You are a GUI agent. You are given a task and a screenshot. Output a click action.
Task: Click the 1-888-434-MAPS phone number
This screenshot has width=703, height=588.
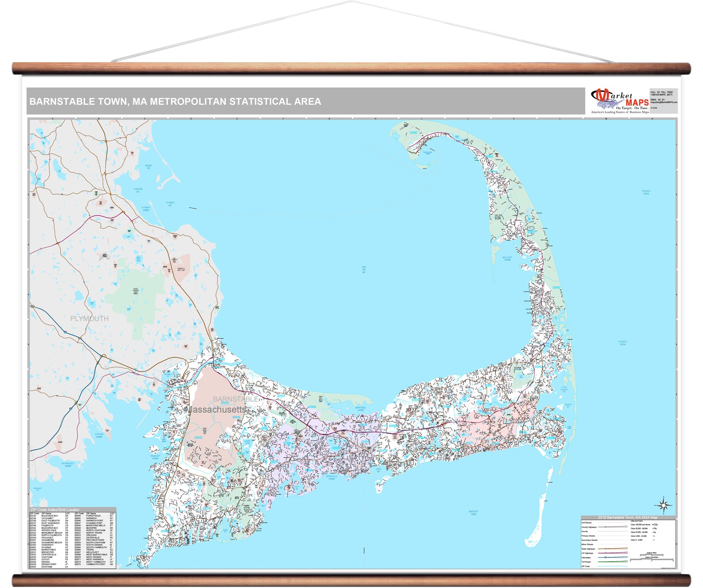tap(662, 94)
